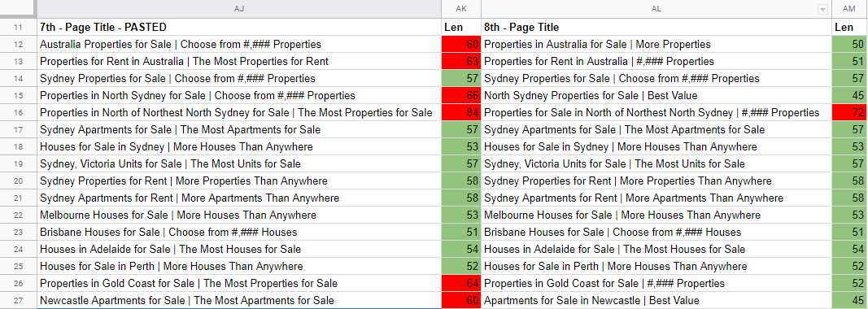Click red cell with value 60 in row 12

461,44
